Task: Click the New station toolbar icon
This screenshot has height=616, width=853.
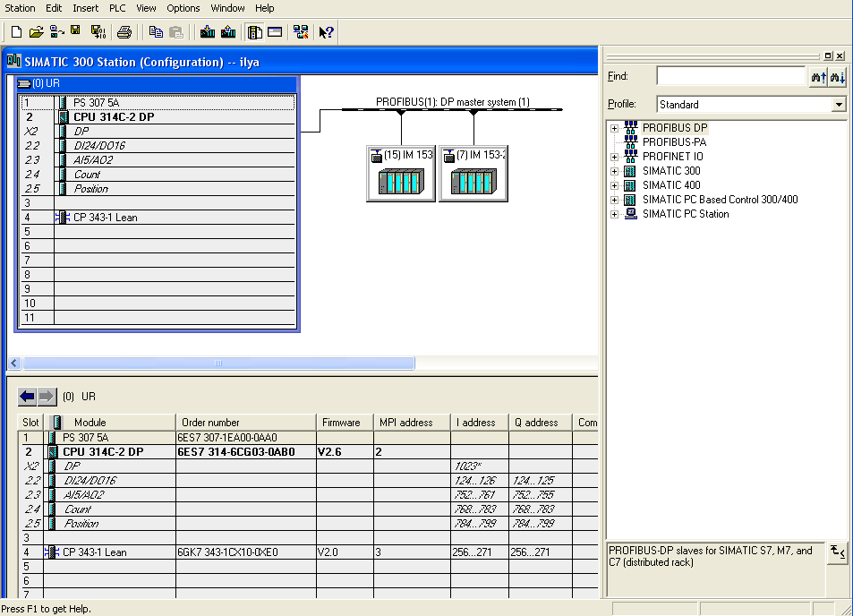Action: click(x=16, y=32)
